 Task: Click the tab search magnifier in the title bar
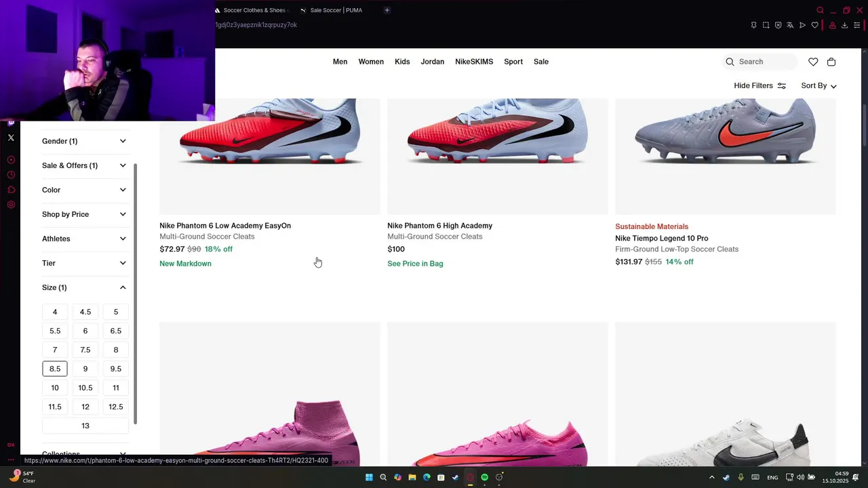[x=820, y=10]
